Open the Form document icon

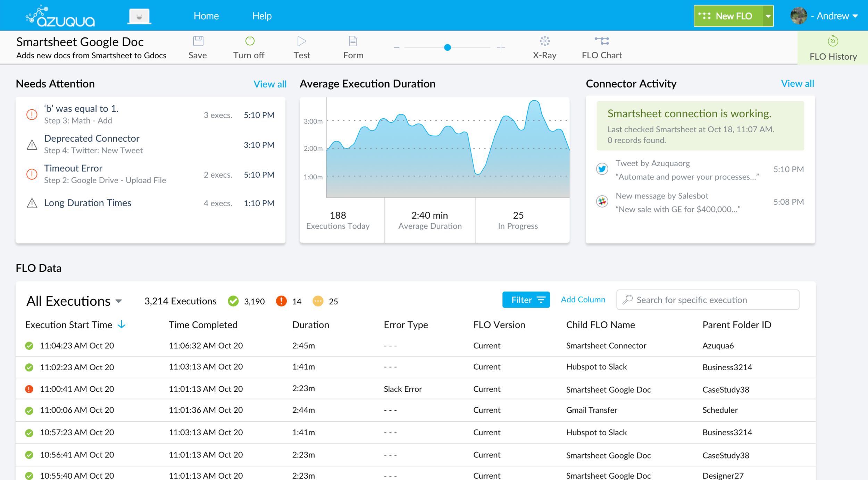(x=353, y=41)
